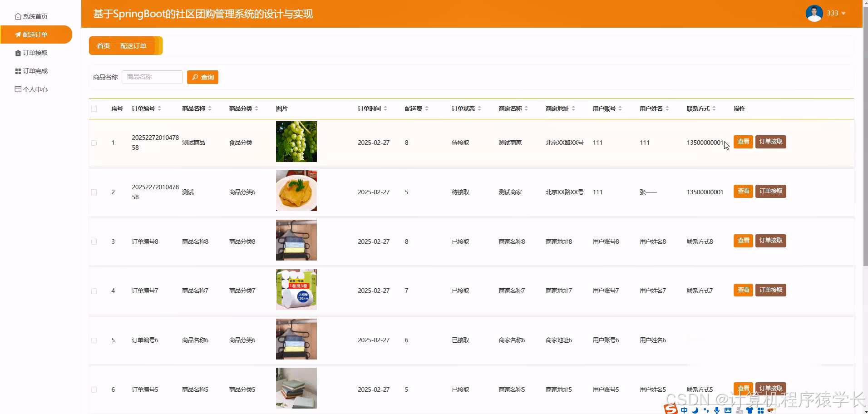
Task: Sort by 商品名称 column arrows
Action: point(210,108)
